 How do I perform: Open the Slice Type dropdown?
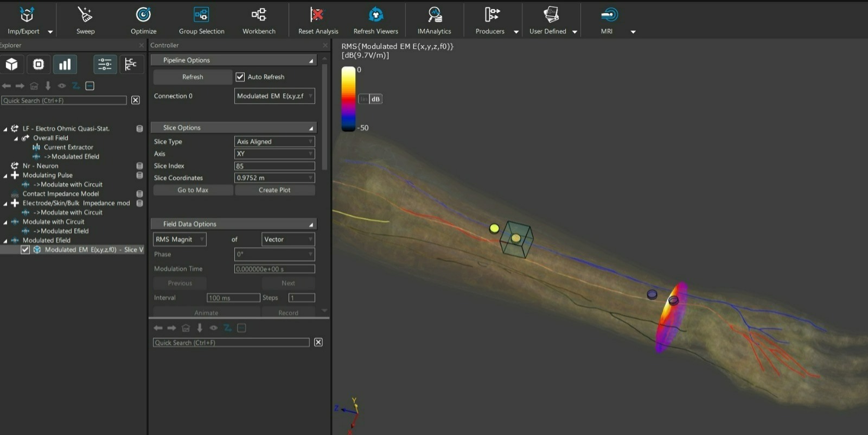click(274, 142)
